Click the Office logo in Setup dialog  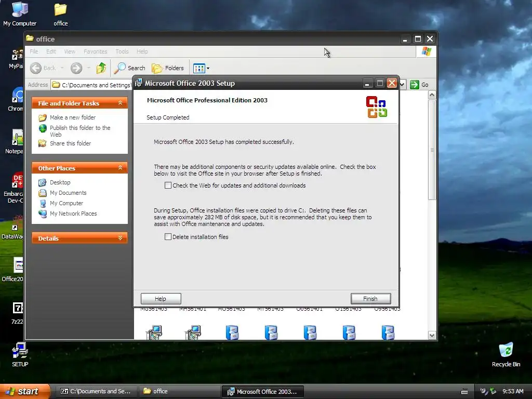click(x=377, y=107)
